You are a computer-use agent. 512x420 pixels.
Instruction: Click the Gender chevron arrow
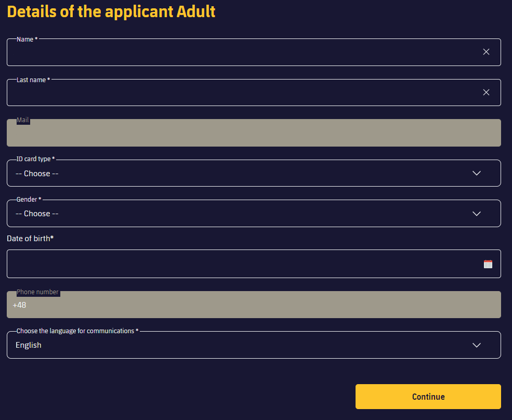(477, 214)
